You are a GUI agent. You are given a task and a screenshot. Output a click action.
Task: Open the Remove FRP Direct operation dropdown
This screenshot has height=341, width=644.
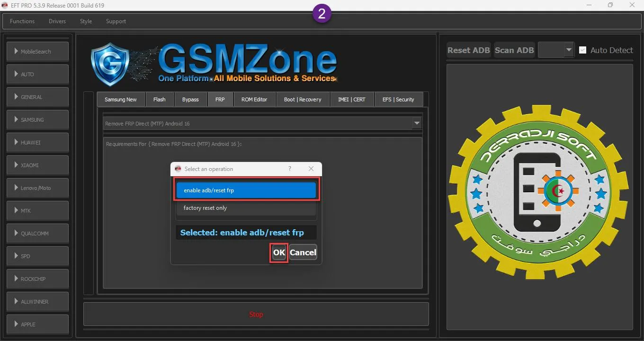pyautogui.click(x=416, y=124)
